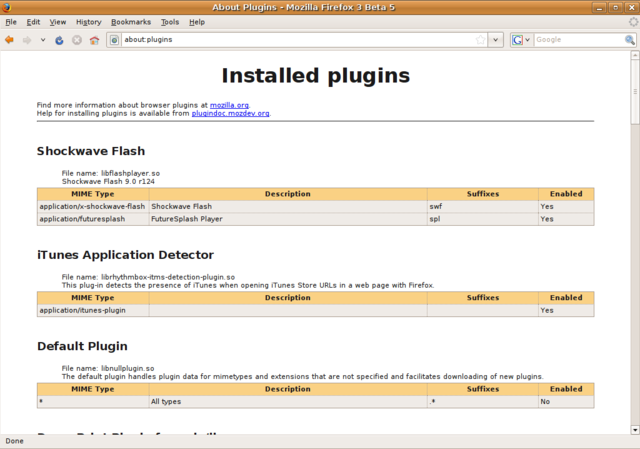Click the application/x-shockwave-flash MIME cell
640x449 pixels.
click(x=93, y=207)
